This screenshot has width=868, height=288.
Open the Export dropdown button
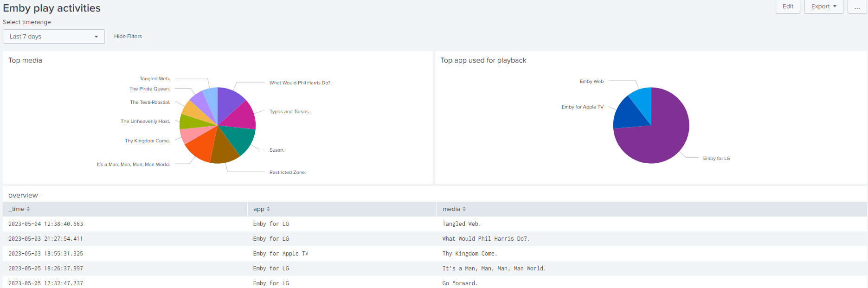pyautogui.click(x=823, y=6)
